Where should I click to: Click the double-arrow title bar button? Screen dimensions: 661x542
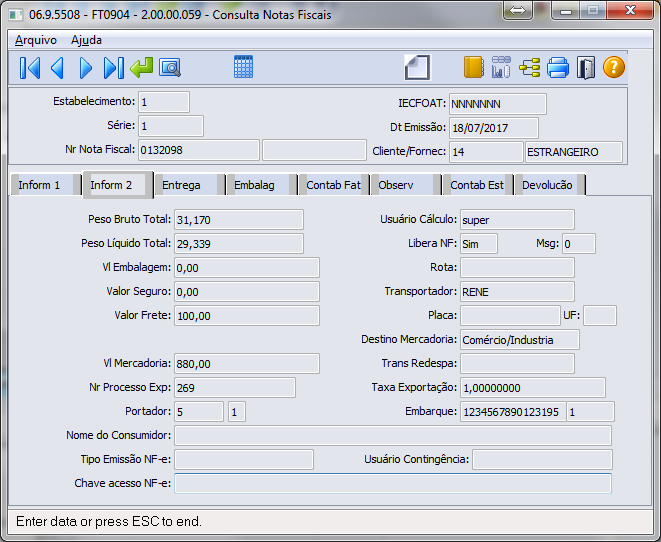coord(517,11)
